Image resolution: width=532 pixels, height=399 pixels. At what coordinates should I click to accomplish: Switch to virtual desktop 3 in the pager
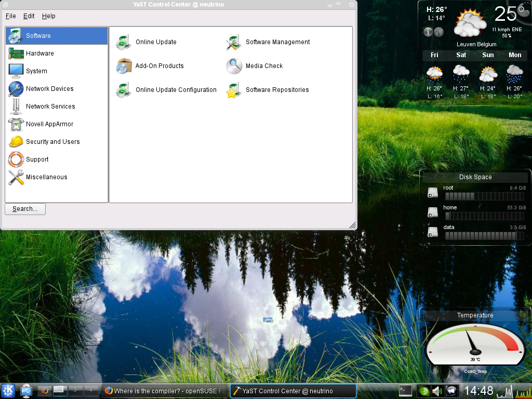(x=75, y=391)
